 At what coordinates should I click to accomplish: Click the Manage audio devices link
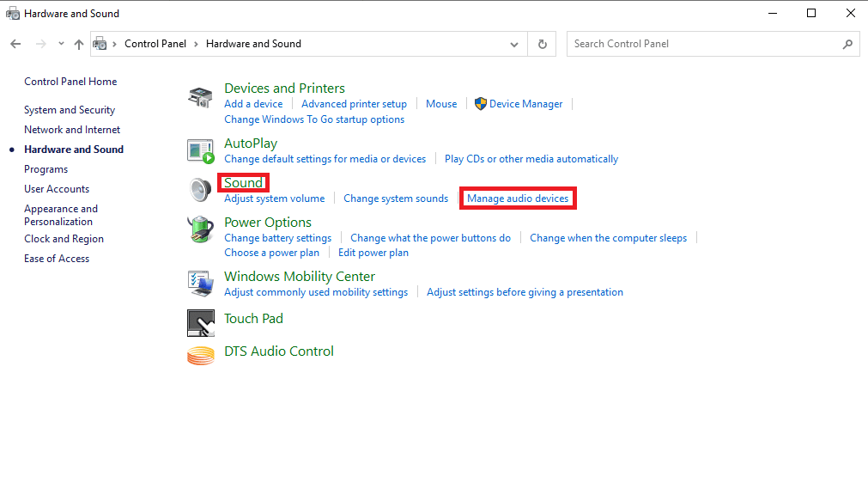518,199
